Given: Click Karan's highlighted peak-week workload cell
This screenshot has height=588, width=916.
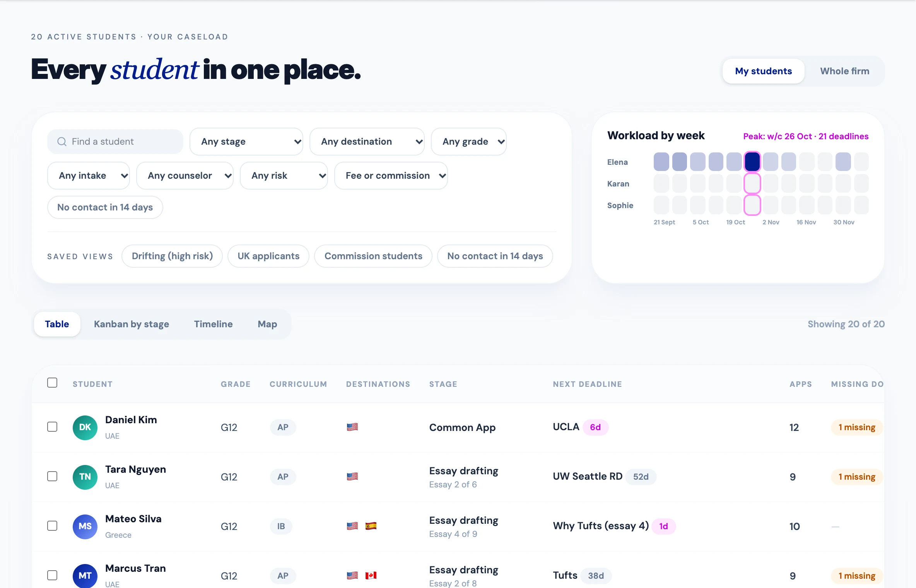Looking at the screenshot, I should click(x=752, y=183).
